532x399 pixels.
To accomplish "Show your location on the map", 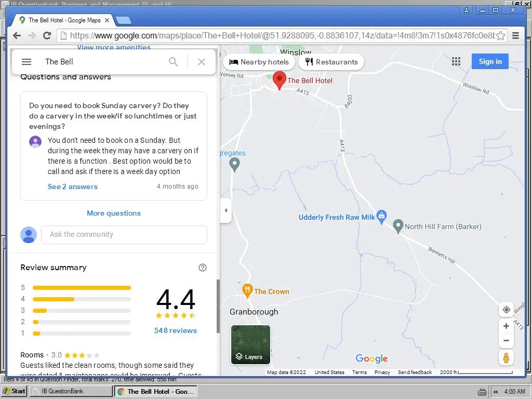I will click(x=506, y=310).
